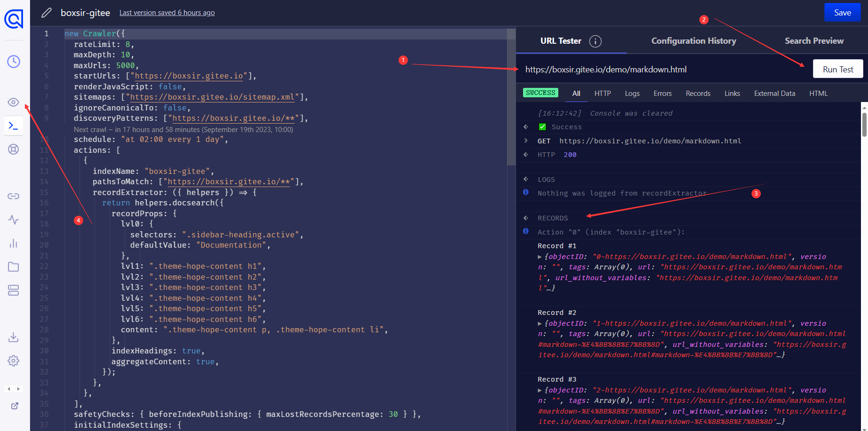The image size is (868, 431).
Task: Click the green Success checkmark icon
Action: coord(542,127)
